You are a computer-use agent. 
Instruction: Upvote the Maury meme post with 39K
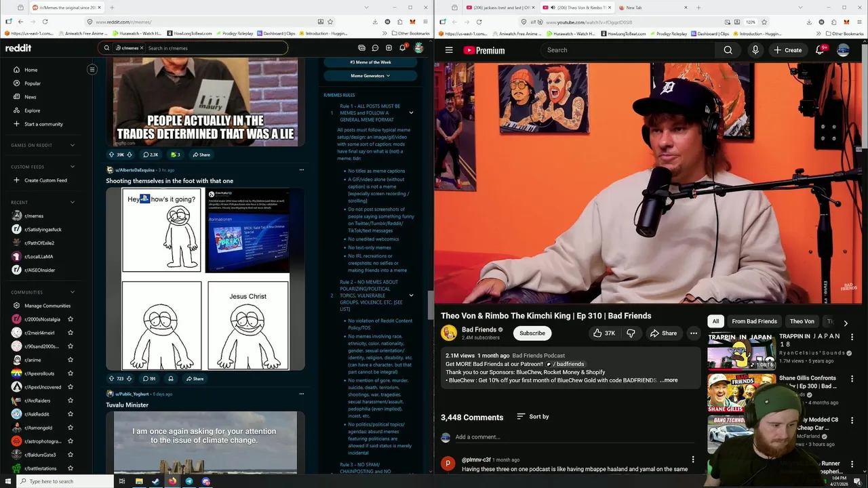(x=112, y=155)
